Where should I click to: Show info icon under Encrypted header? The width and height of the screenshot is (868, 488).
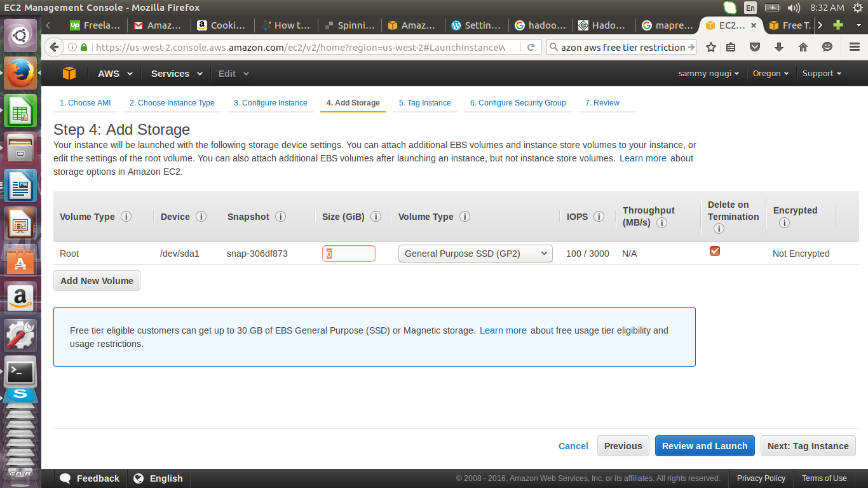[x=784, y=223]
